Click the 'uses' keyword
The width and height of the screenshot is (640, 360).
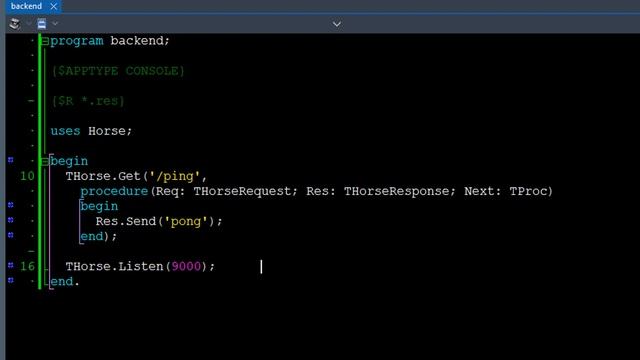pos(65,131)
